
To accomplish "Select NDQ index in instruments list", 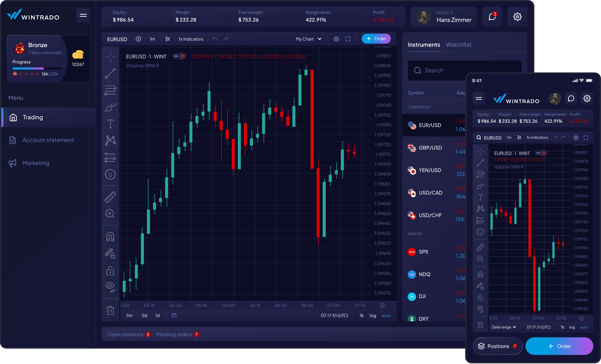I will (434, 274).
